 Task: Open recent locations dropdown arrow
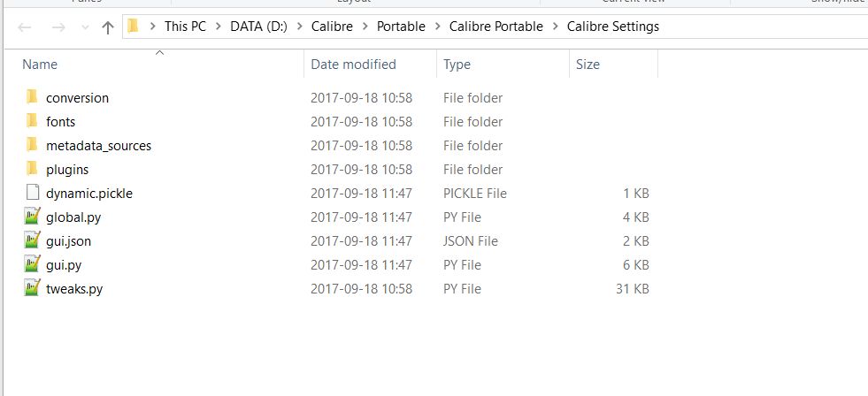click(82, 27)
